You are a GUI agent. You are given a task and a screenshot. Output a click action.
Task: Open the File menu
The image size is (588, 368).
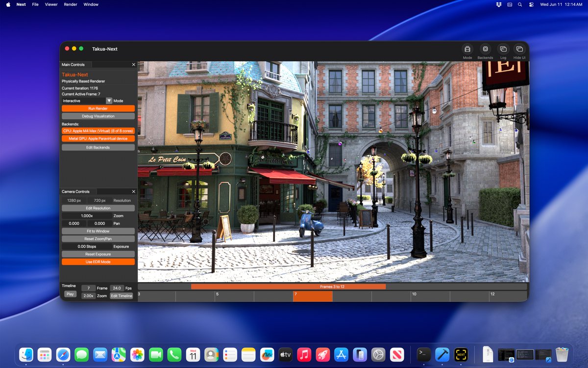[35, 4]
